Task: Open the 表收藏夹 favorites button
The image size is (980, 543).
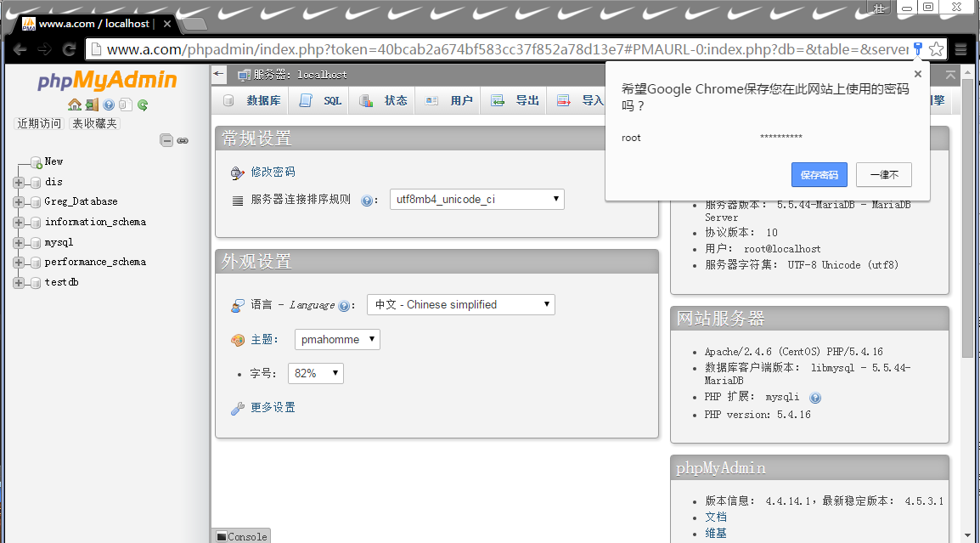Action: pyautogui.click(x=94, y=124)
